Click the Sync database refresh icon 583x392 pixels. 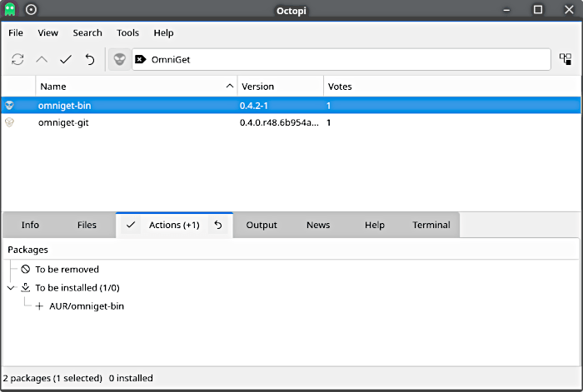(17, 59)
